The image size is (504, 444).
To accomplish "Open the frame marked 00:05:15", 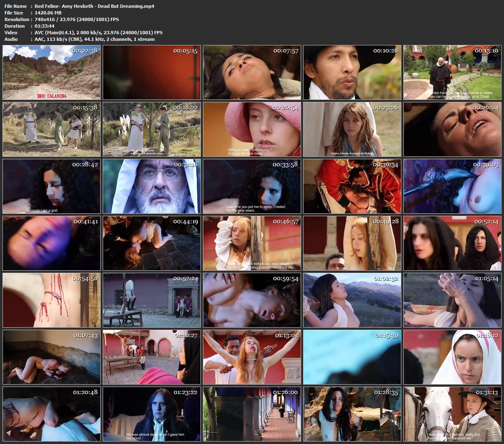I will 152,73.
